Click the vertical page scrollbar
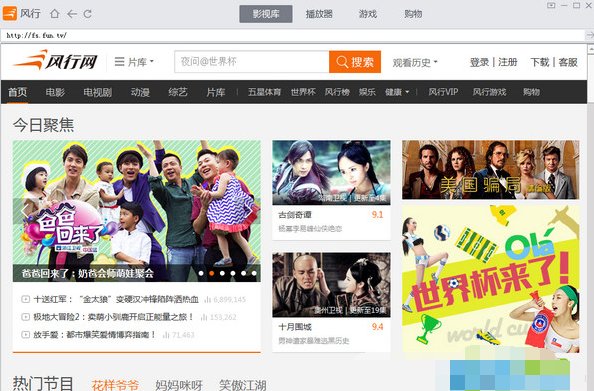Screen dimensions: 594x391 pos(591,218)
